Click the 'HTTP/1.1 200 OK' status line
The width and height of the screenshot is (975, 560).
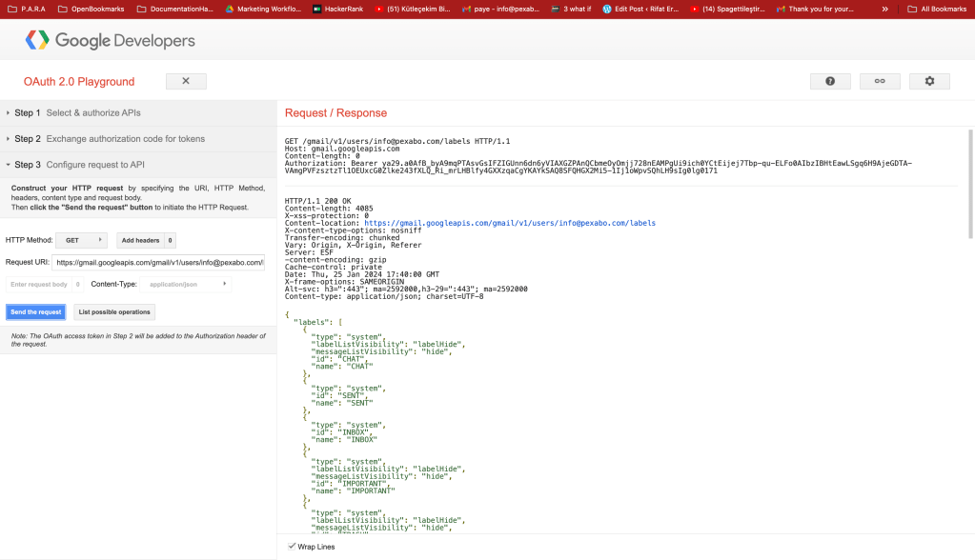(x=317, y=201)
